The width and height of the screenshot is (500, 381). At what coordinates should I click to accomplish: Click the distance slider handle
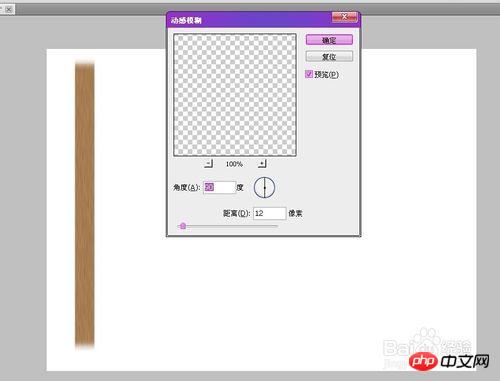pyautogui.click(x=183, y=226)
